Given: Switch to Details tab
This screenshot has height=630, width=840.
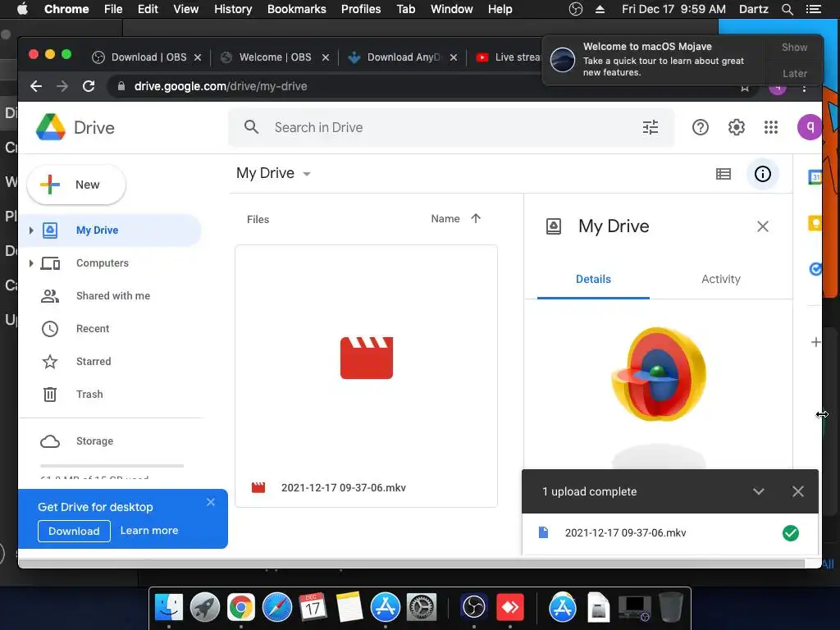Looking at the screenshot, I should 593,279.
